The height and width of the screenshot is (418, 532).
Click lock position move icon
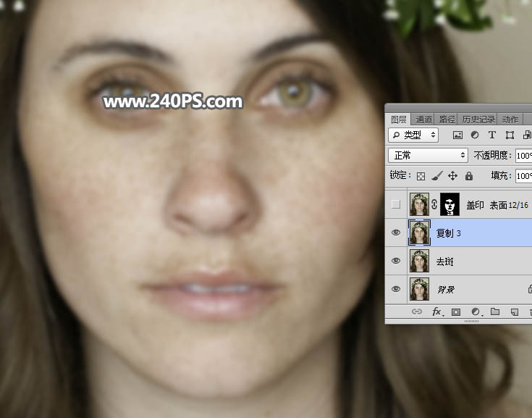(452, 175)
